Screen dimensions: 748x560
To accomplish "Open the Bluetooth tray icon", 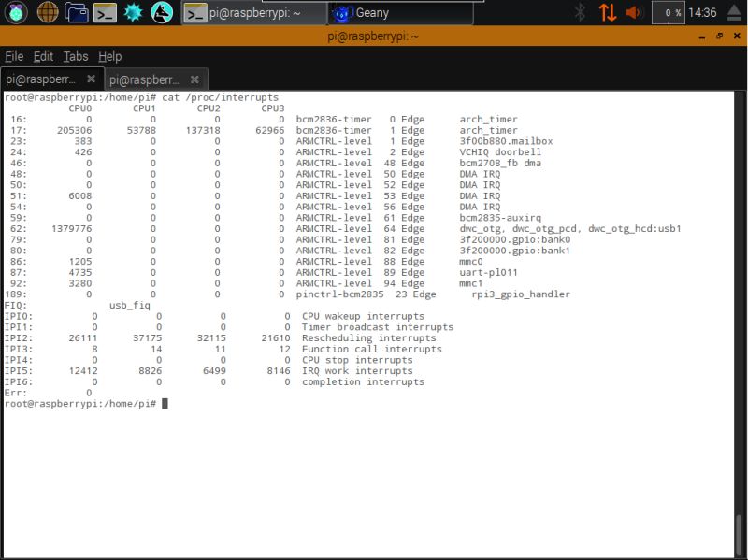I will coord(582,12).
